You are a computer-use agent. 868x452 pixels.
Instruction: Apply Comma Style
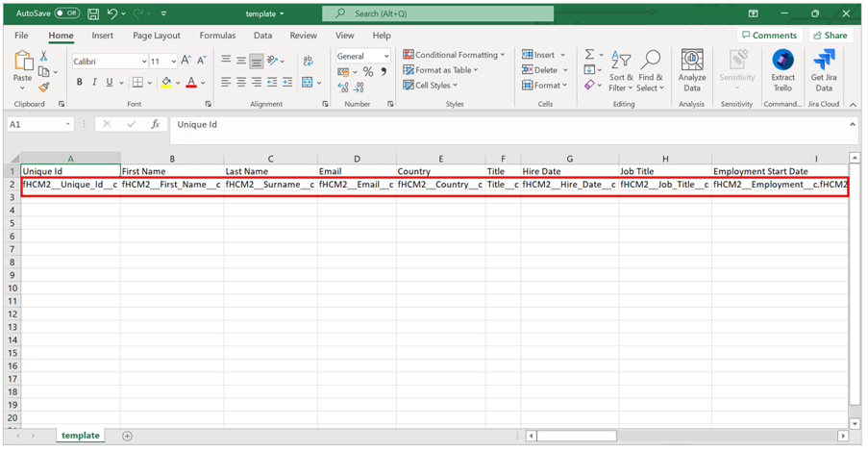(384, 71)
